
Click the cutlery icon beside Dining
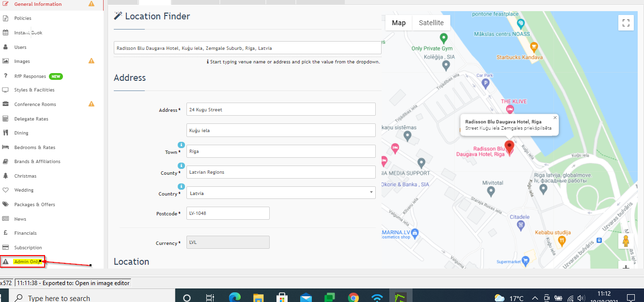pyautogui.click(x=5, y=133)
